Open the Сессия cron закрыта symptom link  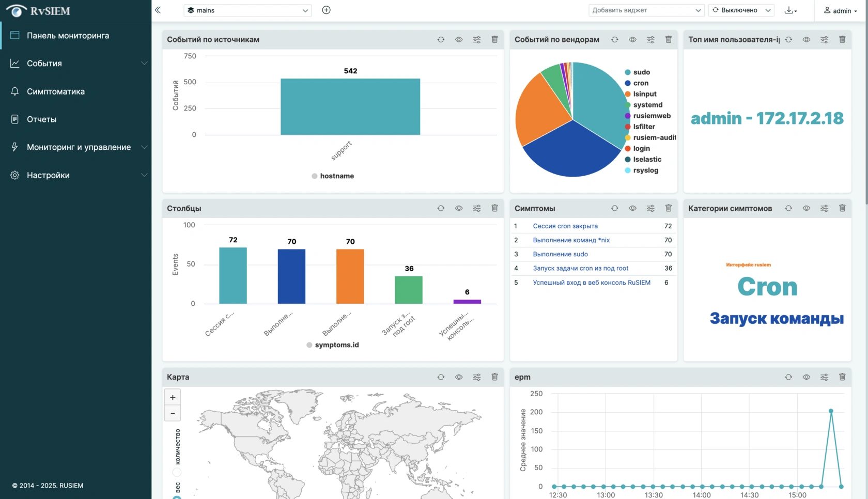click(x=565, y=226)
